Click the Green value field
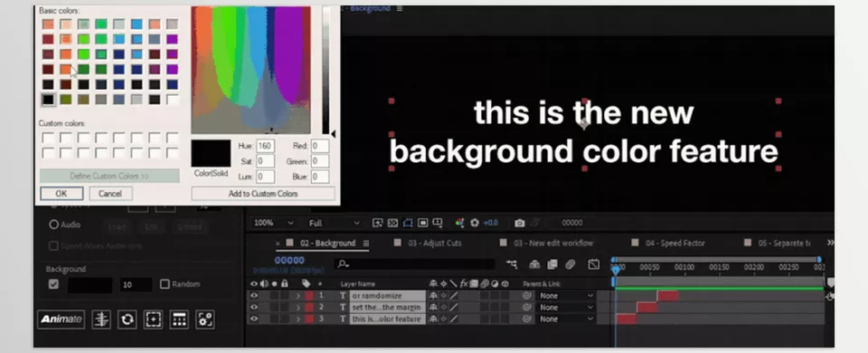Viewport: 868px width, 353px height. pos(320,161)
